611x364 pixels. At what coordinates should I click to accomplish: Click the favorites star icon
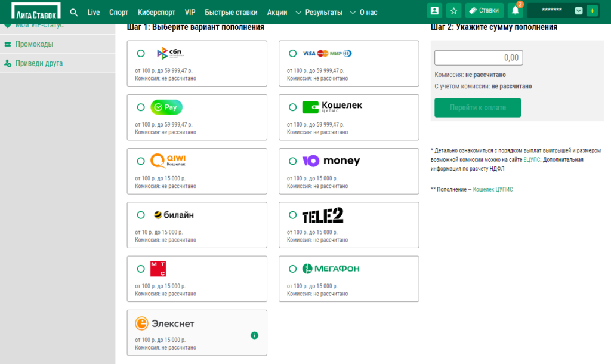point(453,11)
